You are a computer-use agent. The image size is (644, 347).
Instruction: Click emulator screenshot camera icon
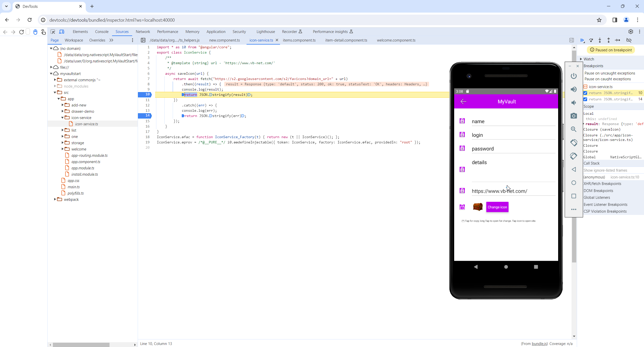(574, 116)
